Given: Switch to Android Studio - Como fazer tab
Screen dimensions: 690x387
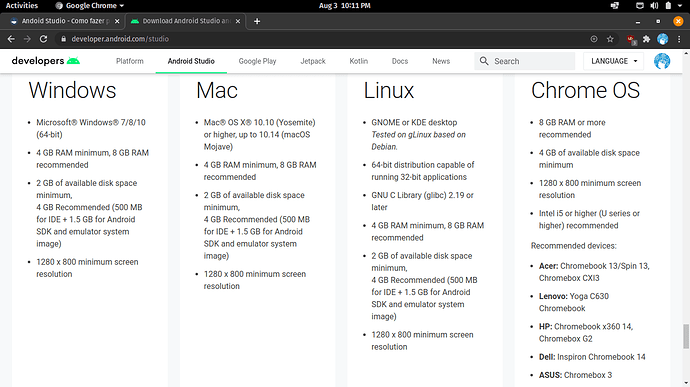Looking at the screenshot, I should click(x=64, y=21).
